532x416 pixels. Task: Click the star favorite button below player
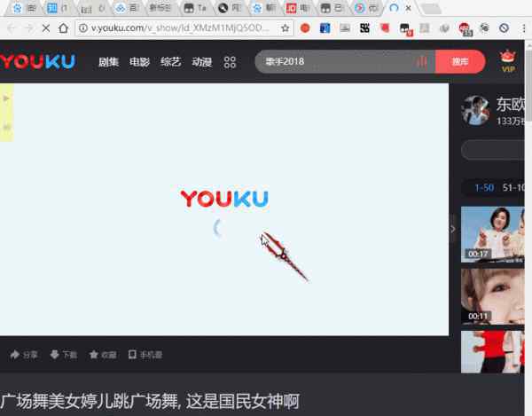click(103, 355)
